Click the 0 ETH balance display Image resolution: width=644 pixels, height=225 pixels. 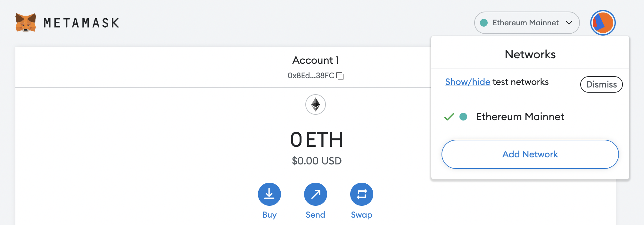316,139
